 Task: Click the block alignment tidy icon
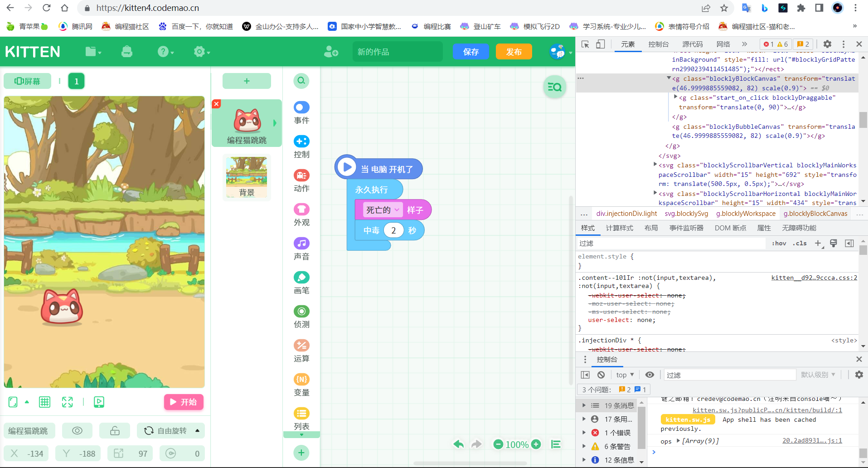556,444
